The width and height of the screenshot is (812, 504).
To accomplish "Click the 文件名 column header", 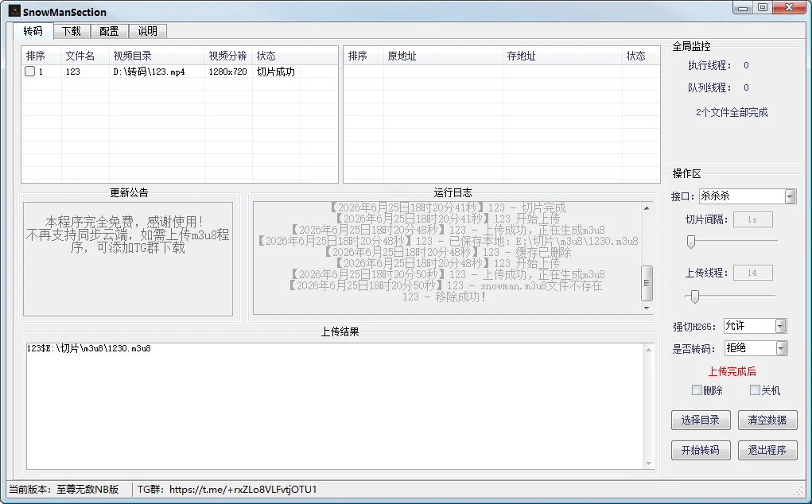I will coord(85,56).
